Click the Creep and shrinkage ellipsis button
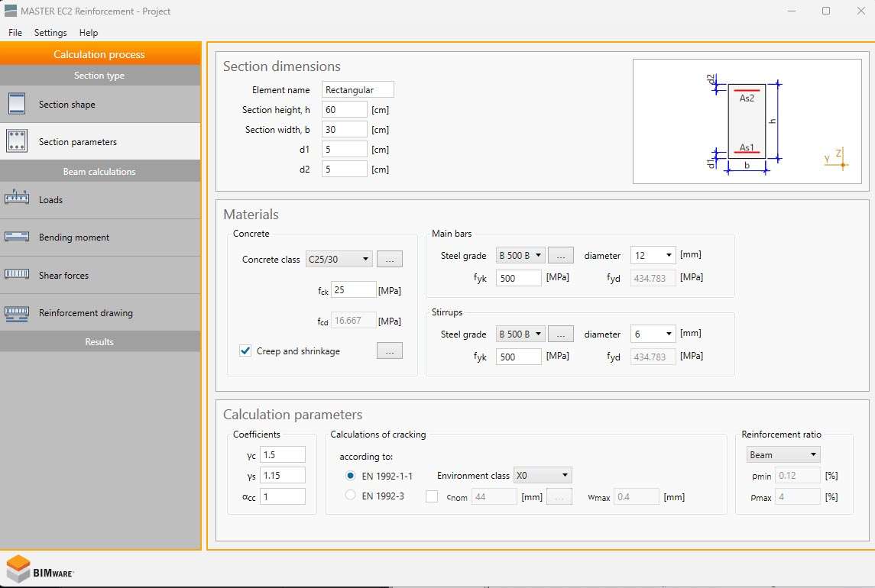The image size is (875, 588). (390, 351)
